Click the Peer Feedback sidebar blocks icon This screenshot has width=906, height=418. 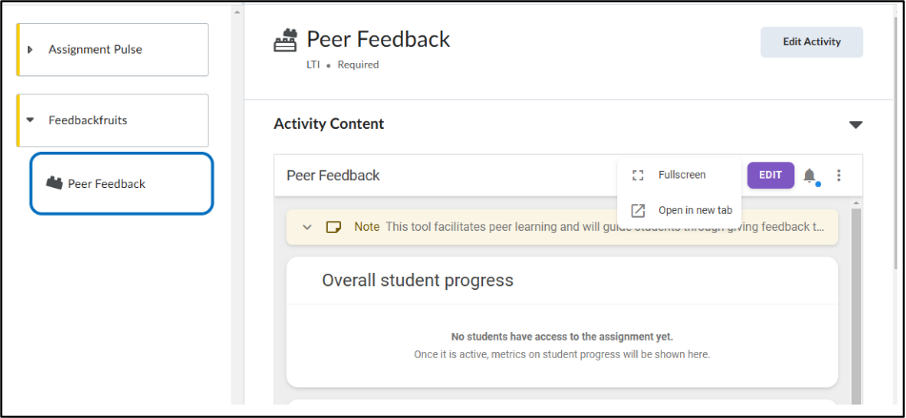click(x=54, y=183)
